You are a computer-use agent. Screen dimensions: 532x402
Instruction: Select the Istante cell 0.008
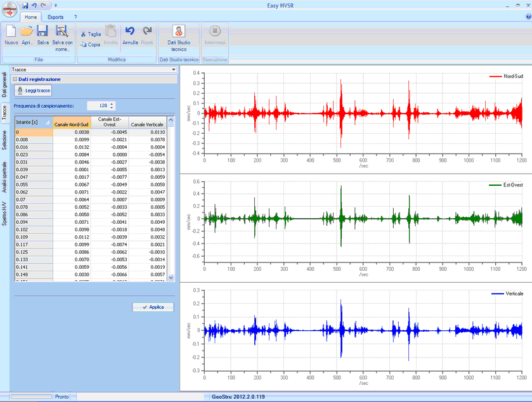34,139
